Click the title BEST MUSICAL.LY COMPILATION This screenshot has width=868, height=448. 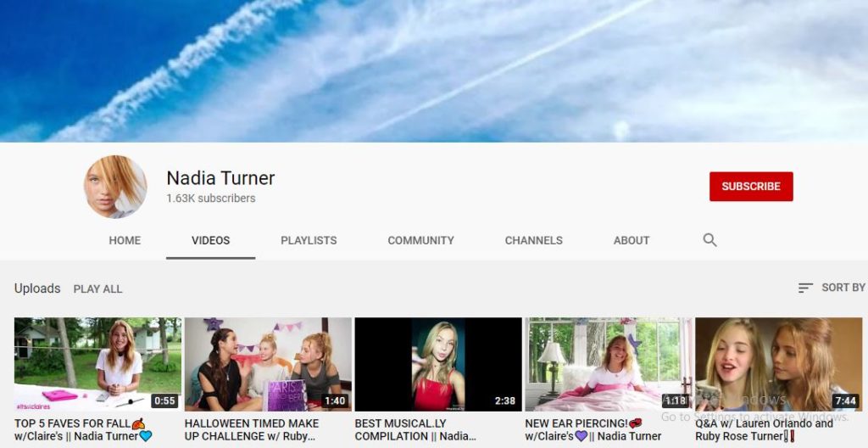pyautogui.click(x=415, y=429)
